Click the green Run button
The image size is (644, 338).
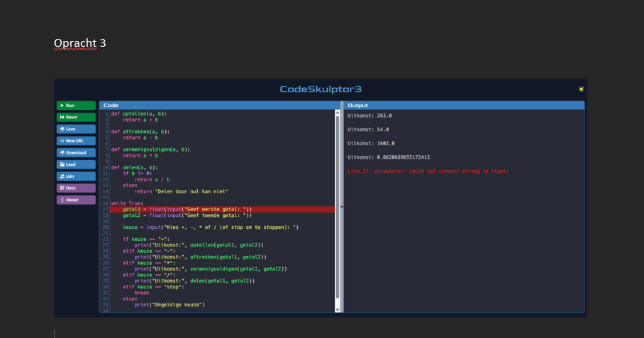(x=76, y=105)
